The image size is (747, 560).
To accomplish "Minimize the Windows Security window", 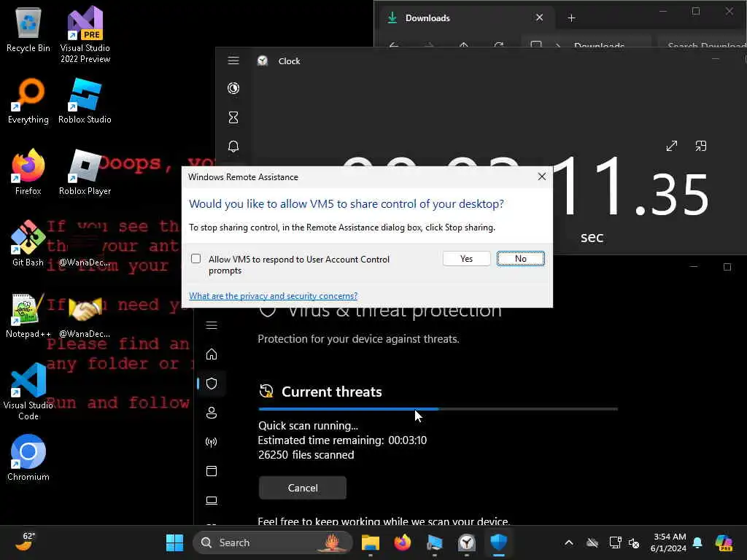I will pos(694,267).
